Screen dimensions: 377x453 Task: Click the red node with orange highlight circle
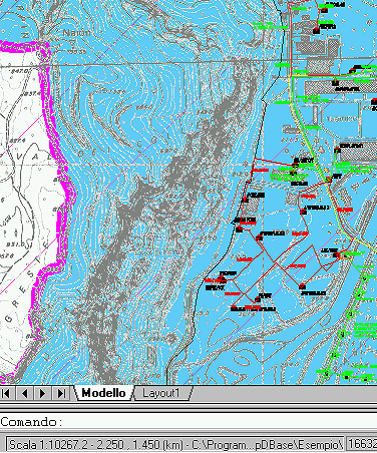[338, 255]
